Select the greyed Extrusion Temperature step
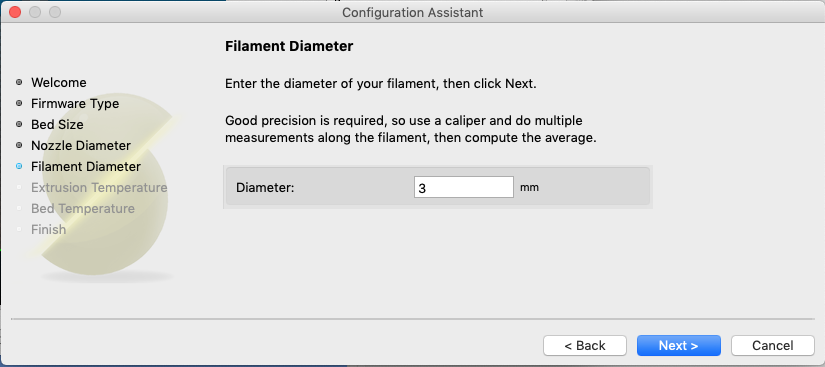 pos(99,188)
